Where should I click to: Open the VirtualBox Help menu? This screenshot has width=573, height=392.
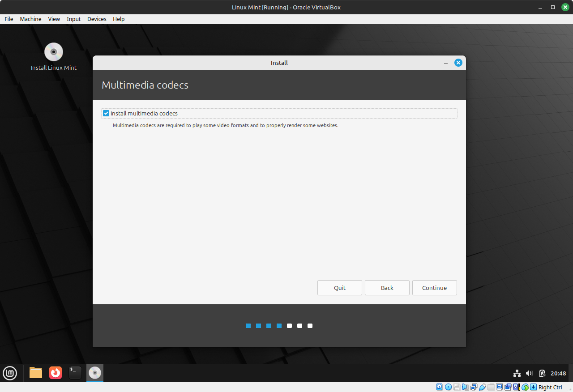[x=119, y=19]
